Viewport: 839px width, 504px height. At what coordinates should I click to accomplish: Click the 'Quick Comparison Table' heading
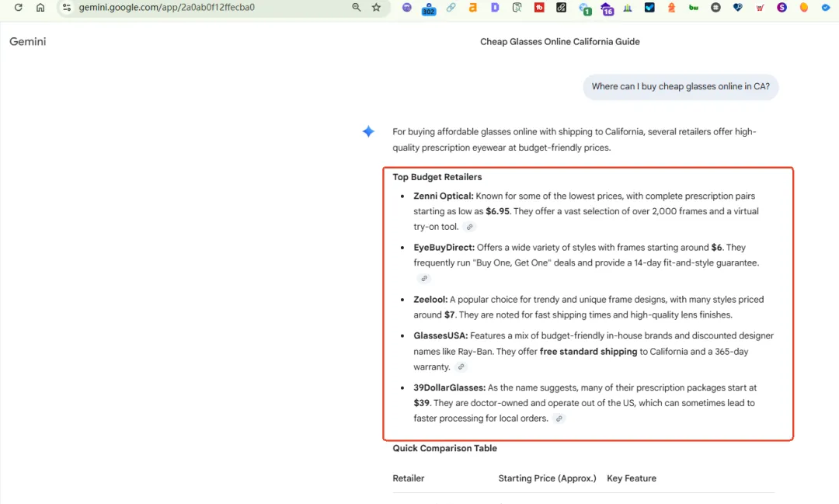pos(444,448)
